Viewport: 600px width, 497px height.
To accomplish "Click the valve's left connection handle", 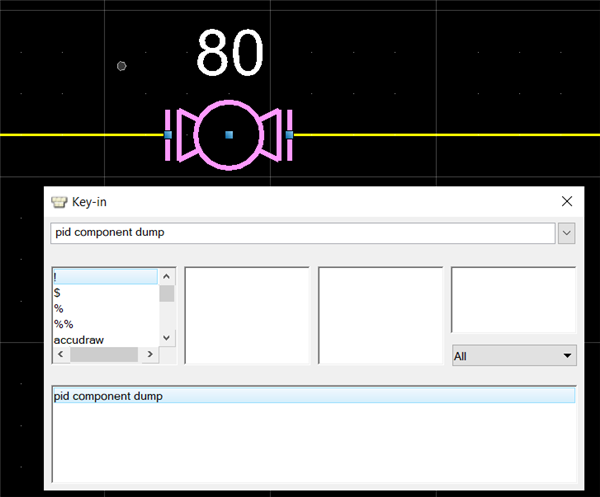I will [168, 135].
